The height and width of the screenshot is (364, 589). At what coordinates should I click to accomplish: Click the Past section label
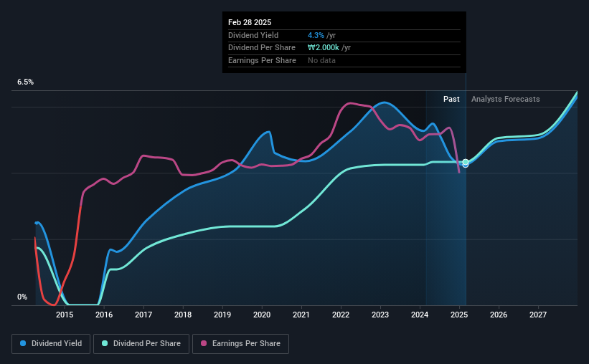[451, 99]
